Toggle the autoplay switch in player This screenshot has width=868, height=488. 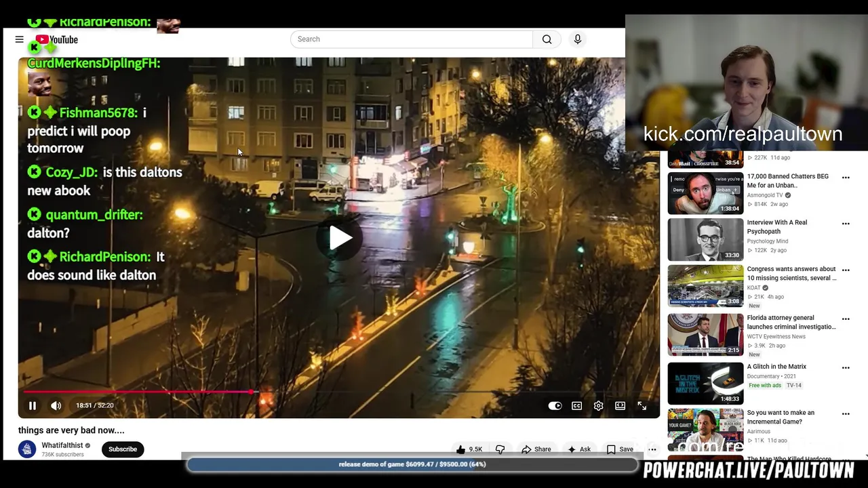point(555,405)
